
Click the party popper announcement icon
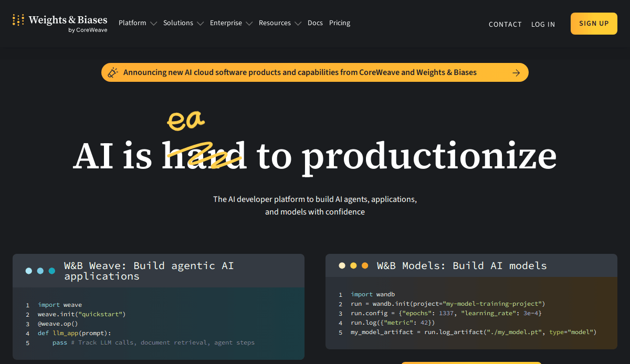pos(112,72)
